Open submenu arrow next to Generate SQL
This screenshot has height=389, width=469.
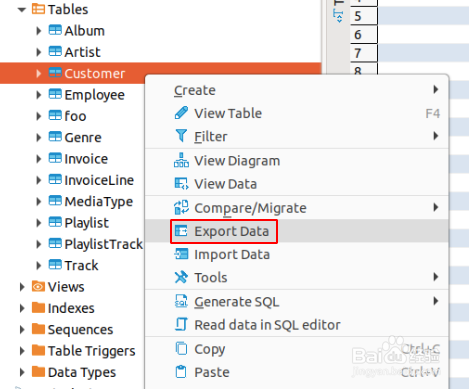(x=435, y=301)
